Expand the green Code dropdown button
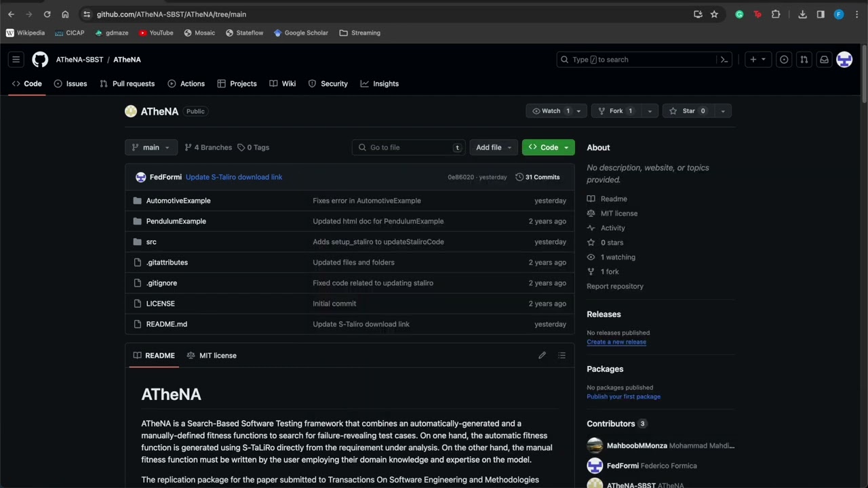The height and width of the screenshot is (488, 868). pos(548,147)
